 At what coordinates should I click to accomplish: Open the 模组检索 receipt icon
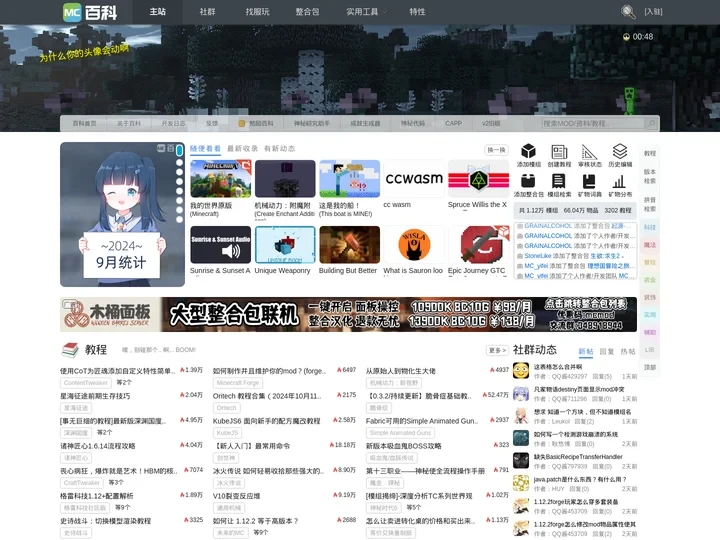[x=559, y=181]
